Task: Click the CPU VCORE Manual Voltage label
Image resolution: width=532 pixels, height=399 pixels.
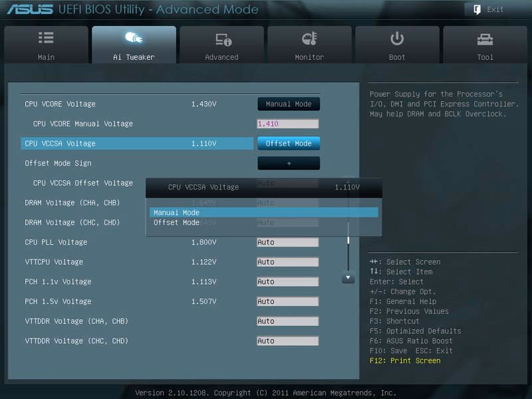Action: point(82,124)
